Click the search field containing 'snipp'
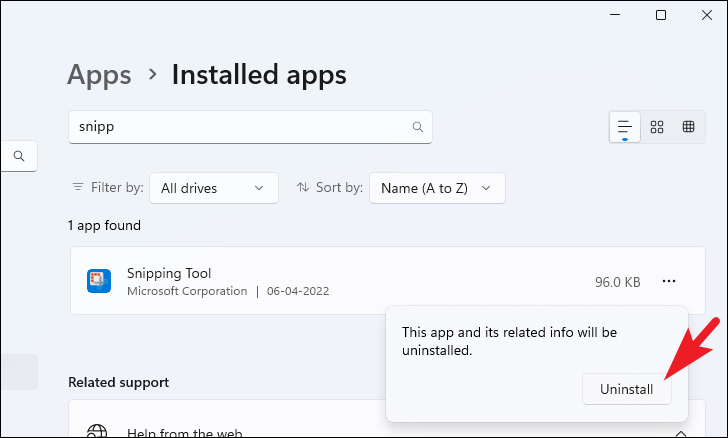This screenshot has height=438, width=728. click(x=250, y=127)
